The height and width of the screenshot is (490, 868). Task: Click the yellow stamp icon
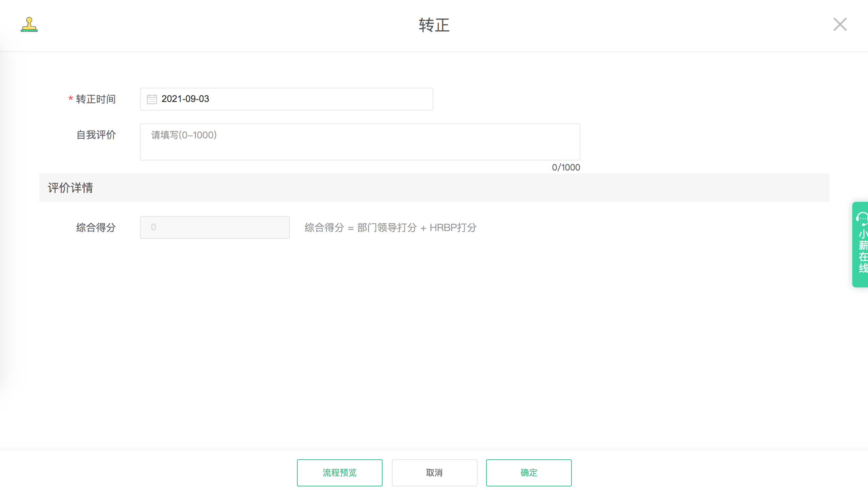29,25
